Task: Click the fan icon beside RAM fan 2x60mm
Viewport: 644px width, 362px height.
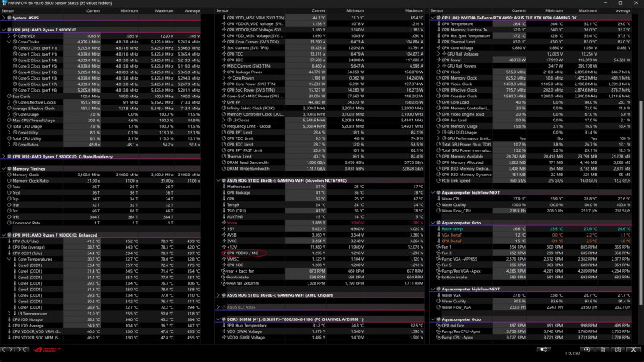Action: coord(224,283)
